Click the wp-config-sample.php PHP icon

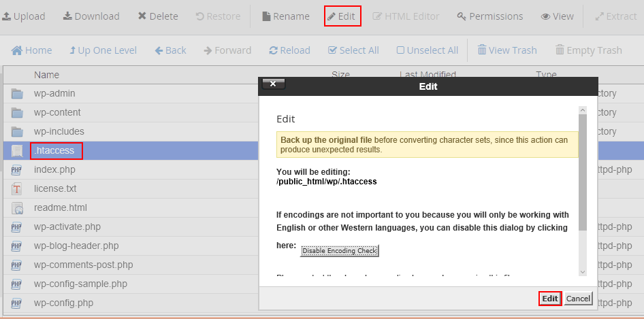16,284
